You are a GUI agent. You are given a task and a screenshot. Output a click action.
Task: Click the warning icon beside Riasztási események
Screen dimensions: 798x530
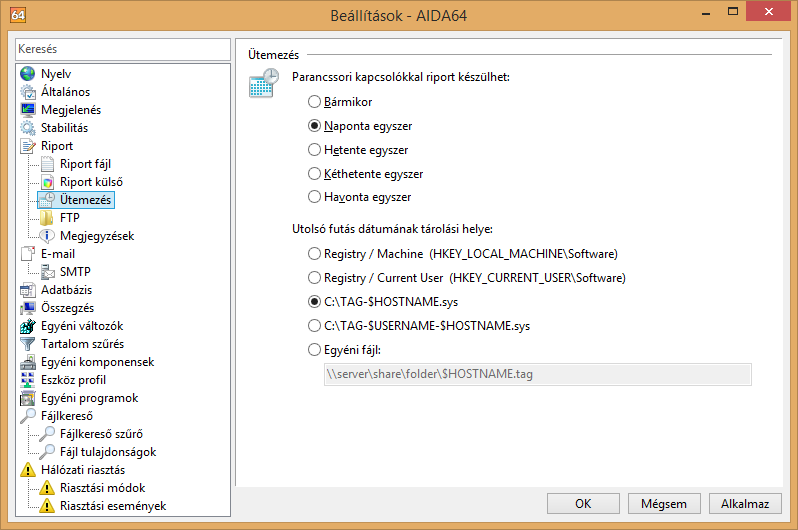point(47,506)
